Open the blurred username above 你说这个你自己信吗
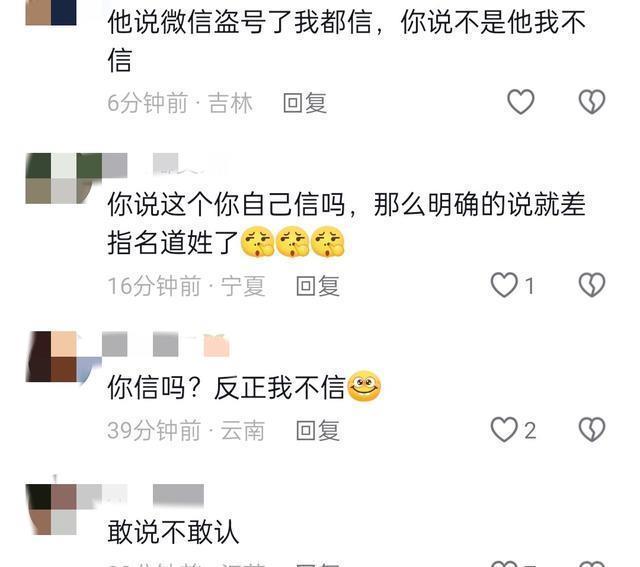This screenshot has height=567, width=640. pos(165,165)
